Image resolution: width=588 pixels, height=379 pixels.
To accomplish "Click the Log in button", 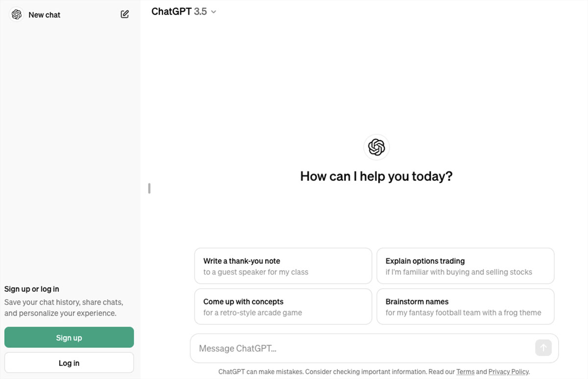I will point(69,363).
